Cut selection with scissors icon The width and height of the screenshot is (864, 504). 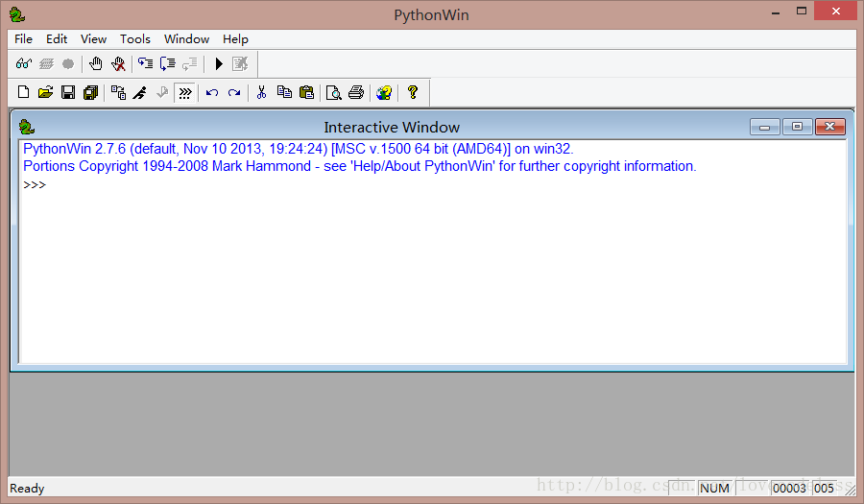pyautogui.click(x=262, y=92)
